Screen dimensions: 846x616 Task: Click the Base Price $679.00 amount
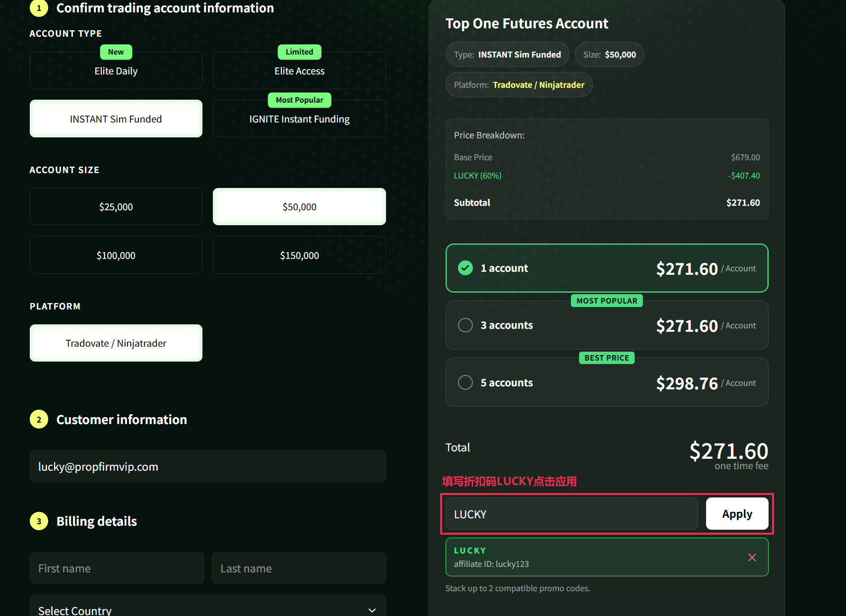click(x=745, y=157)
